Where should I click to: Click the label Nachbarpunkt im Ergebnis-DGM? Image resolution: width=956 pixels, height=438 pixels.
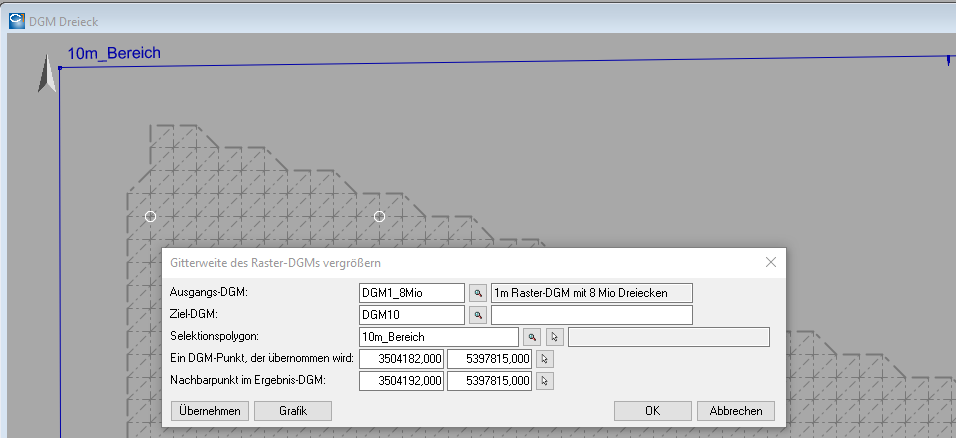[248, 380]
